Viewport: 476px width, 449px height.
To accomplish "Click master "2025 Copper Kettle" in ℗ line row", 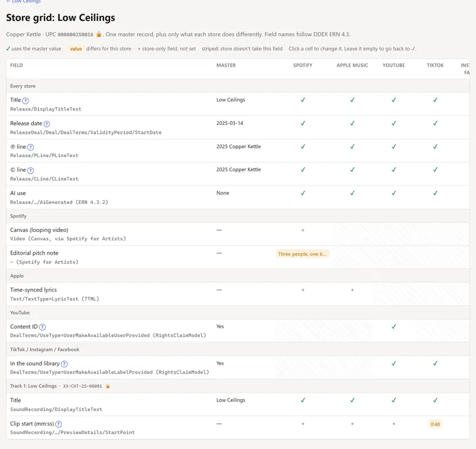I will click(239, 146).
